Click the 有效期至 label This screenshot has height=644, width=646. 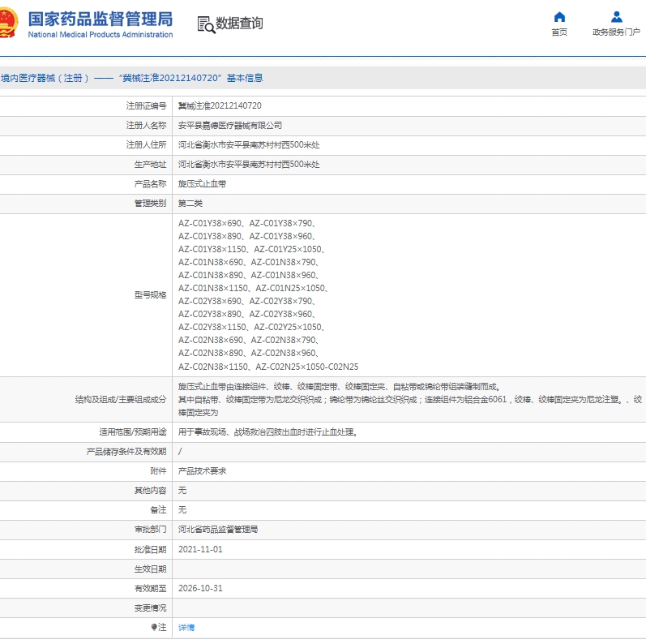(151, 588)
